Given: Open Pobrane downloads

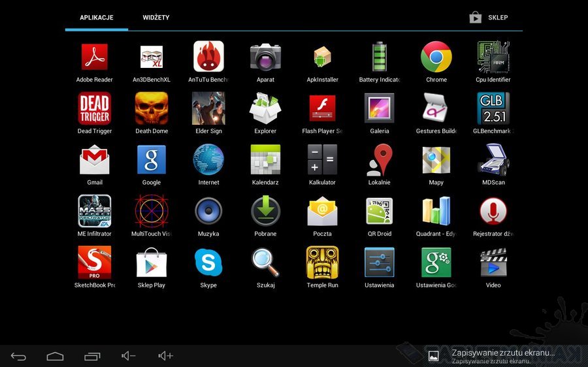Looking at the screenshot, I should coord(265,211).
